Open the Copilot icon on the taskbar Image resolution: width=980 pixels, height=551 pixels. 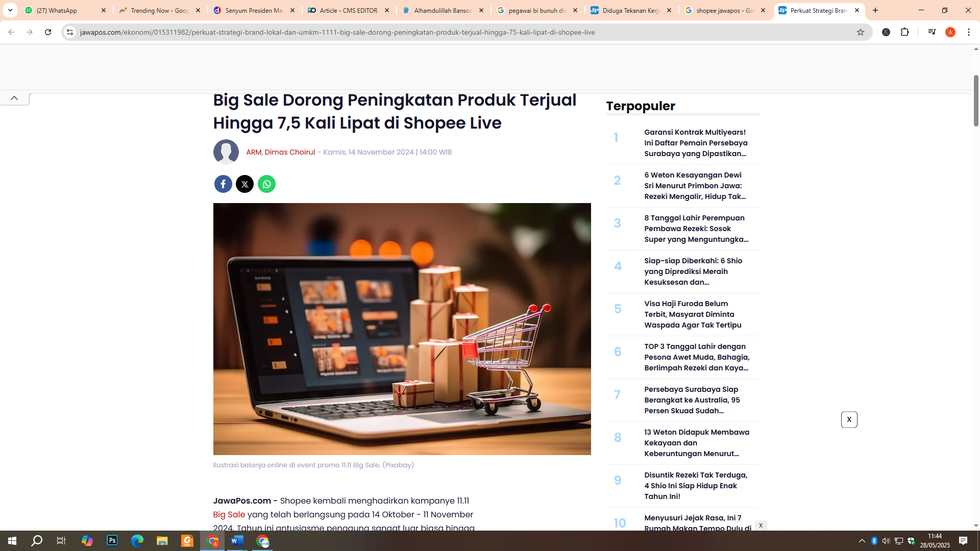click(87, 541)
